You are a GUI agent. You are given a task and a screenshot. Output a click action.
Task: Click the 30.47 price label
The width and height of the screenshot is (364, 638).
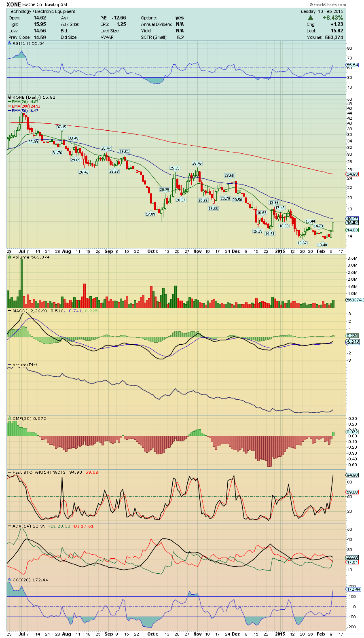[106, 148]
